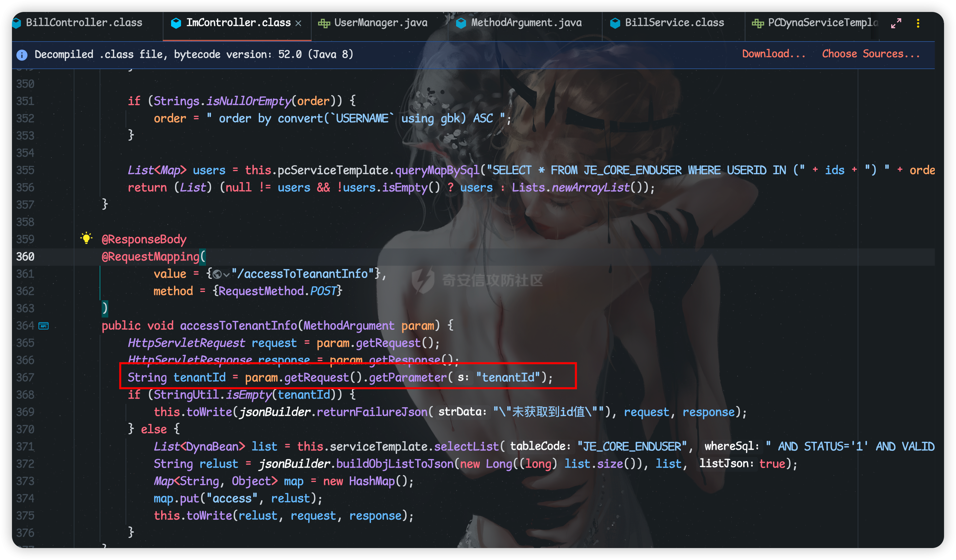Image resolution: width=956 pixels, height=560 pixels.
Task: Click the yellow lightbulb intention icon
Action: point(86,238)
